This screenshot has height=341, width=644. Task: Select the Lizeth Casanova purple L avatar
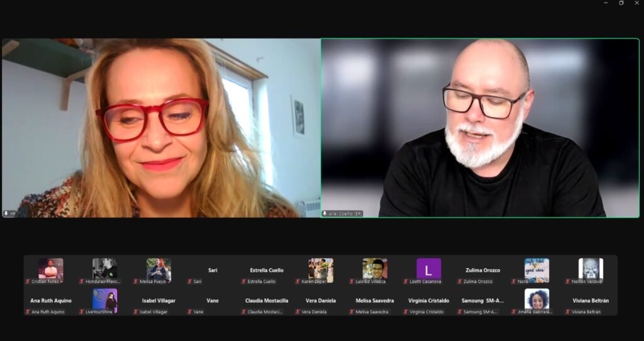[x=428, y=269]
